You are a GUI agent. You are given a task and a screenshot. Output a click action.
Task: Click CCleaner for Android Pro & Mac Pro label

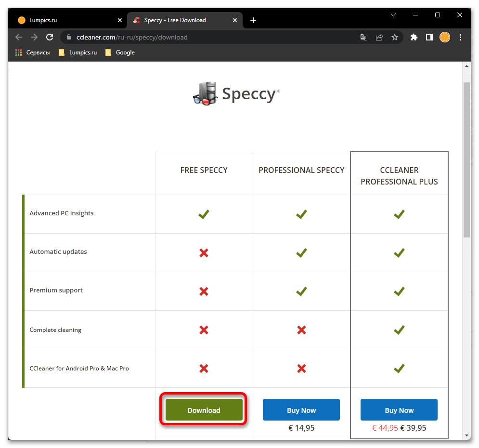pyautogui.click(x=79, y=368)
